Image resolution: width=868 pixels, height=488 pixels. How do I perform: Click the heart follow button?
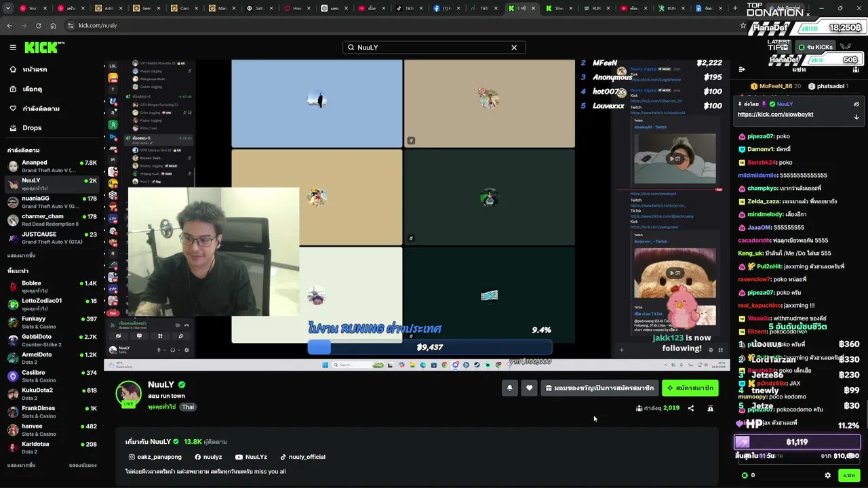click(530, 388)
